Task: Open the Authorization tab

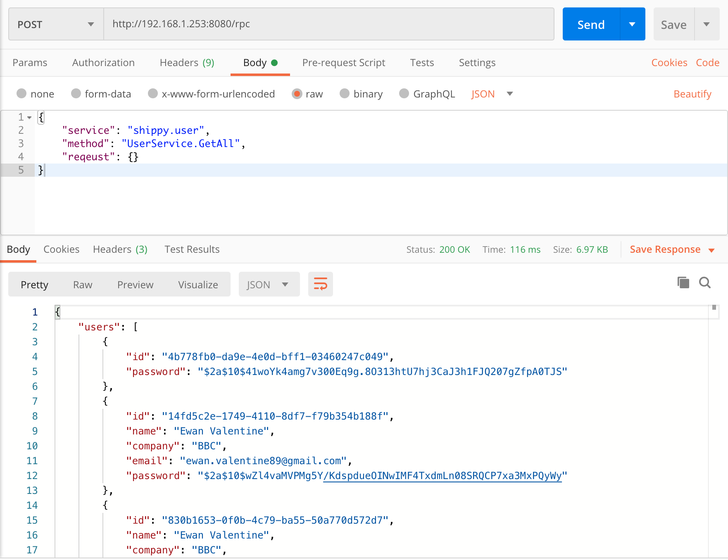Action: click(103, 63)
